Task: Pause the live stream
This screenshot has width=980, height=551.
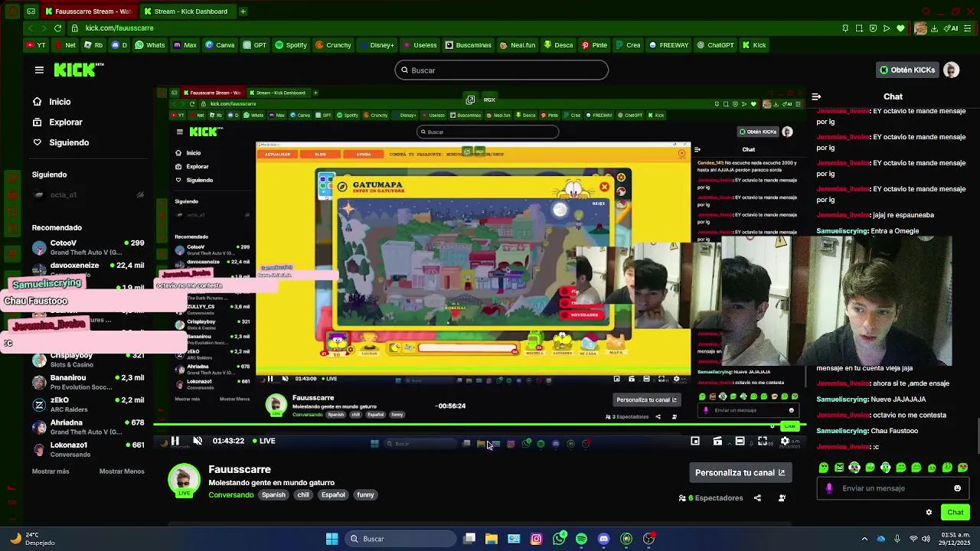Action: pos(175,441)
